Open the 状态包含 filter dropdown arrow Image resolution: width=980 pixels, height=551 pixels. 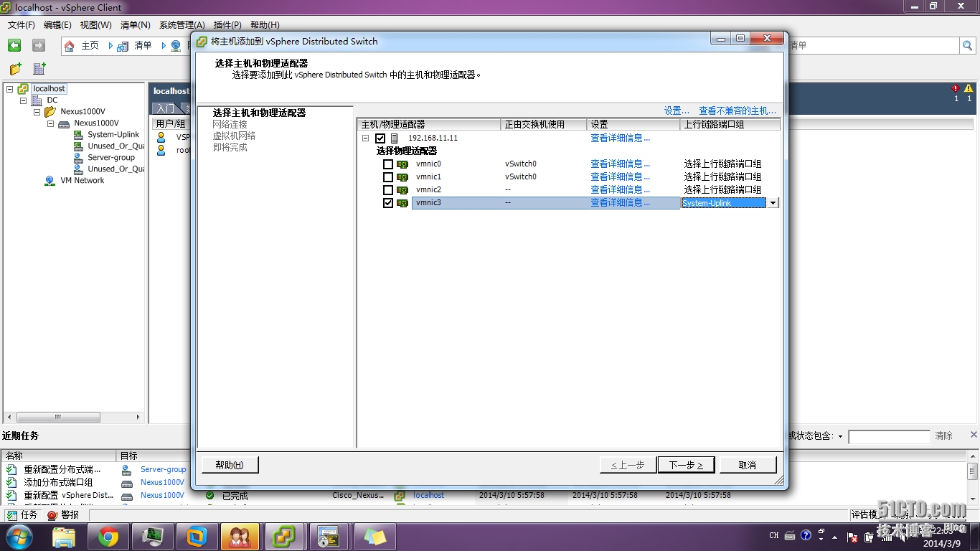coord(840,436)
